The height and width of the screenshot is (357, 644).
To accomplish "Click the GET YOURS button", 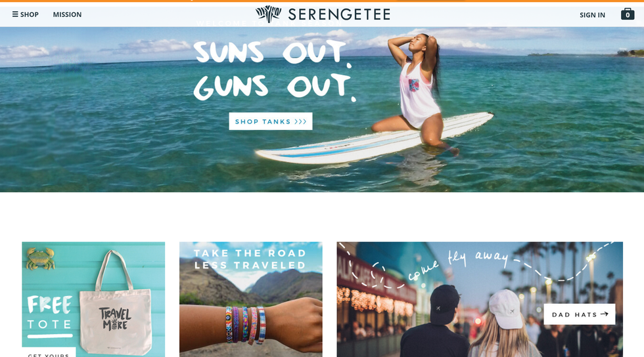I will point(49,352).
